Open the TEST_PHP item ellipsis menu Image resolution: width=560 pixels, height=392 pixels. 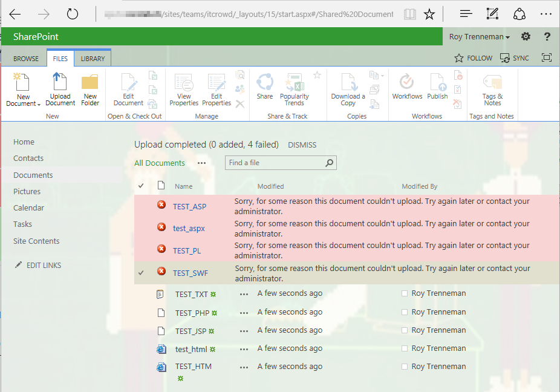click(x=244, y=313)
